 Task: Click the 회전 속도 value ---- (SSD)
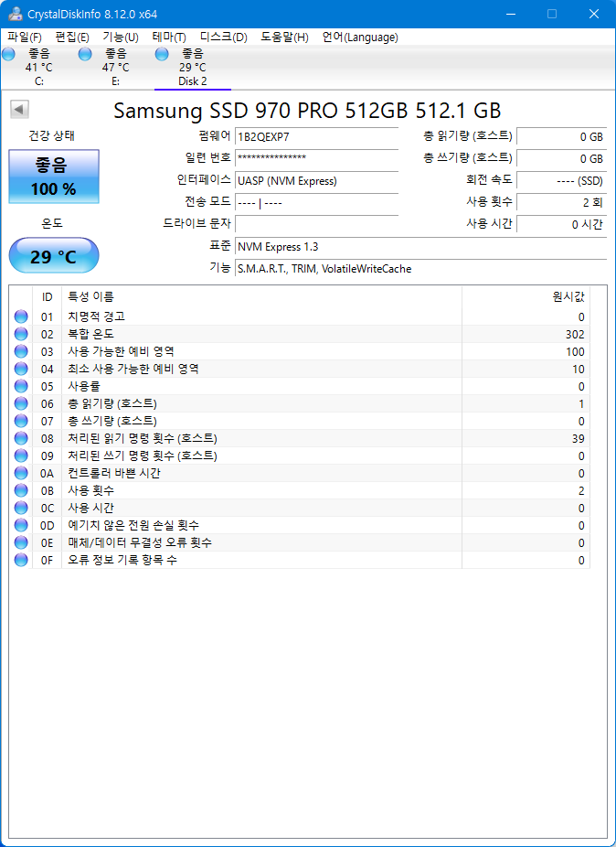[562, 181]
